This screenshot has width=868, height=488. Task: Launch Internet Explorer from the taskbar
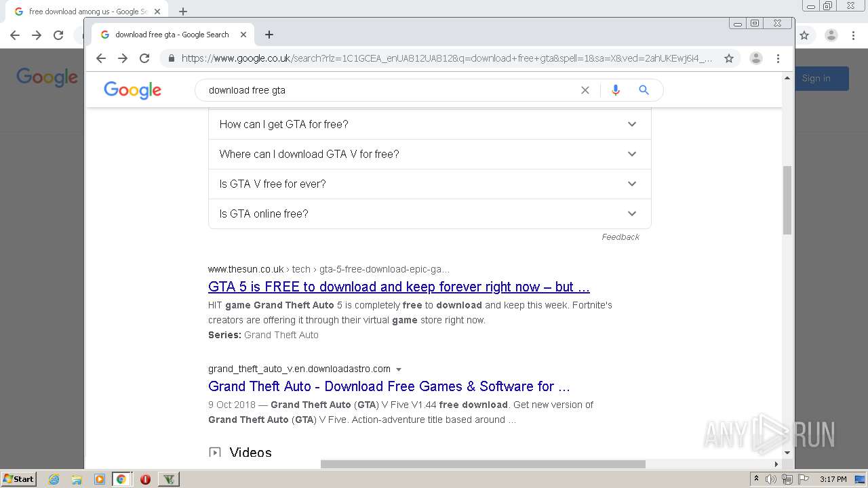pyautogui.click(x=54, y=479)
